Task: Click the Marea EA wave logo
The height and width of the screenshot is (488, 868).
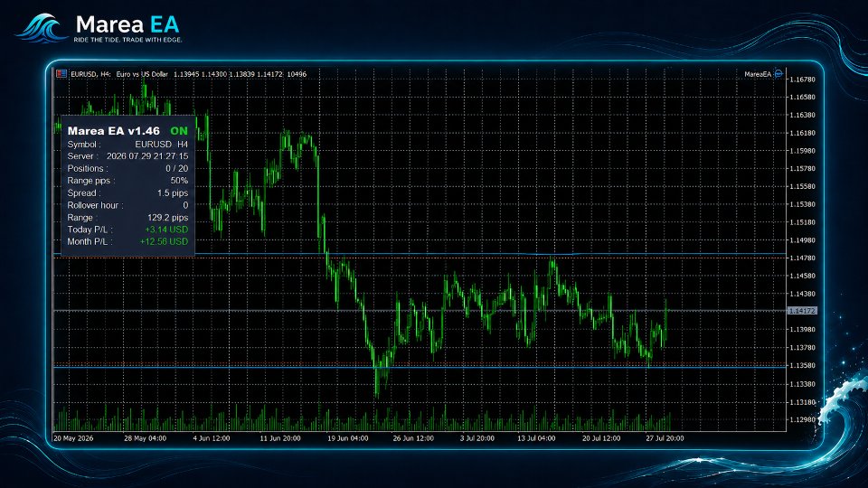Action: click(41, 28)
